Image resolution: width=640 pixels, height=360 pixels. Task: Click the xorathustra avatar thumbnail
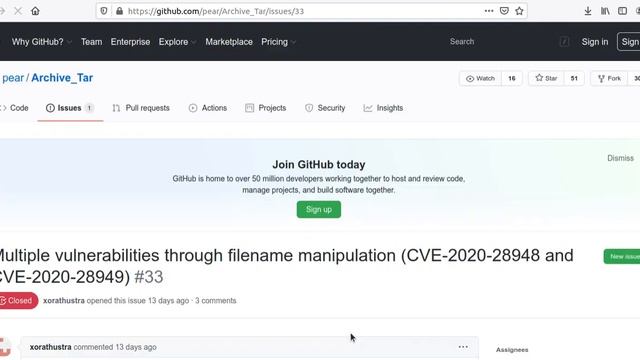point(5,347)
